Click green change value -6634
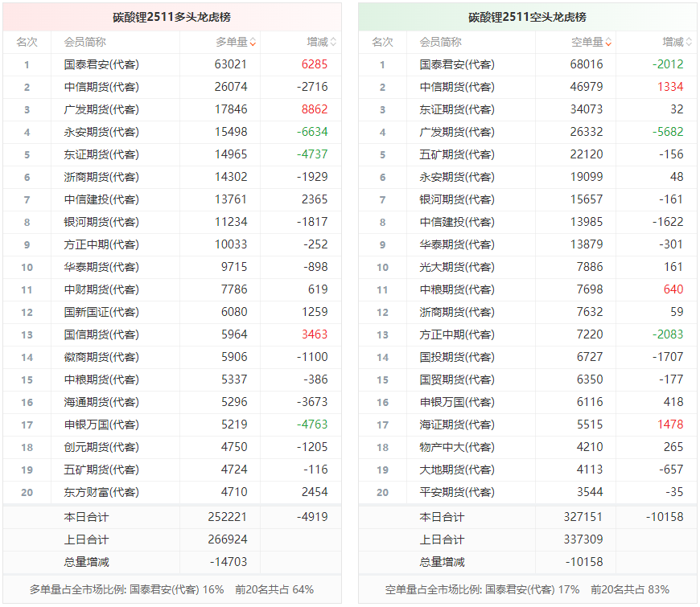Viewport: 700px width, 607px height. [312, 132]
